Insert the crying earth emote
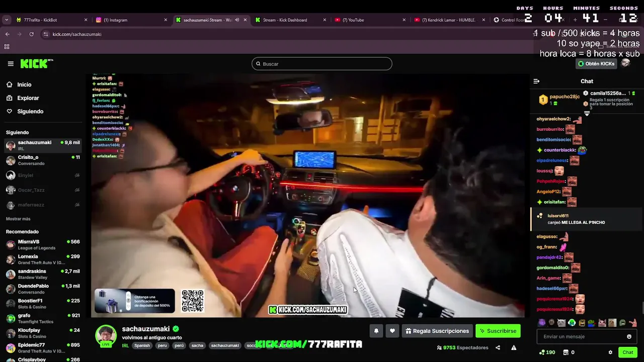 572,323
